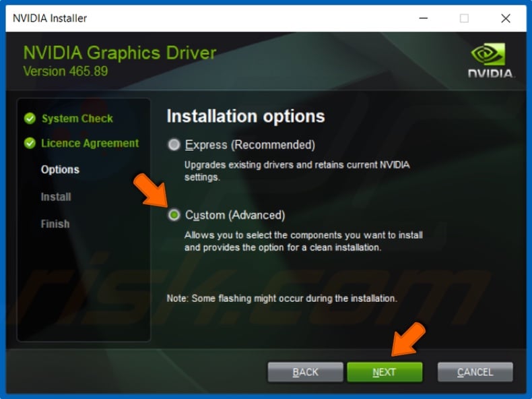Viewport: 532px width, 399px height.
Task: Click the green NEXT button
Action: pyautogui.click(x=385, y=372)
